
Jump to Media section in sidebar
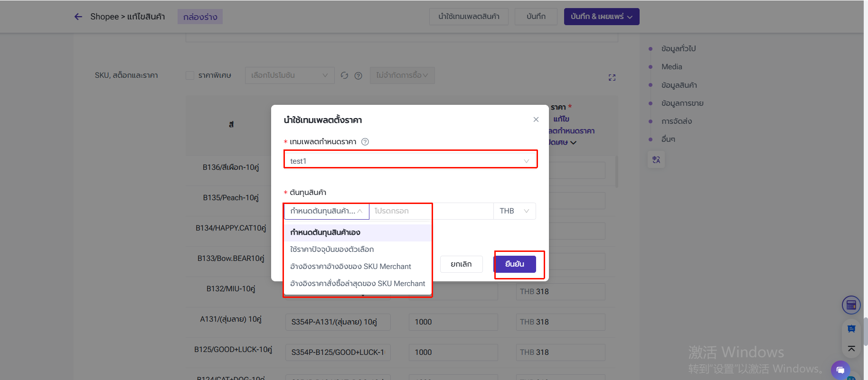pos(671,67)
